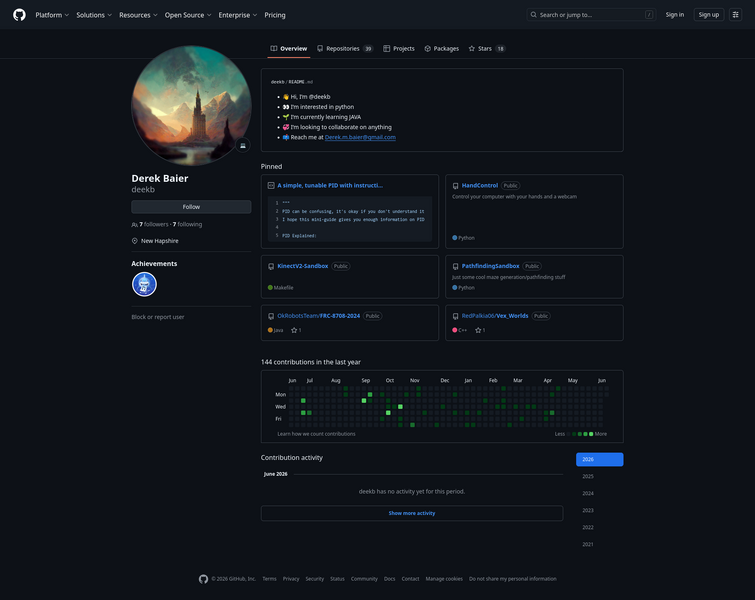Open the Packages tab
Viewport: 755px width, 600px height.
tap(442, 49)
